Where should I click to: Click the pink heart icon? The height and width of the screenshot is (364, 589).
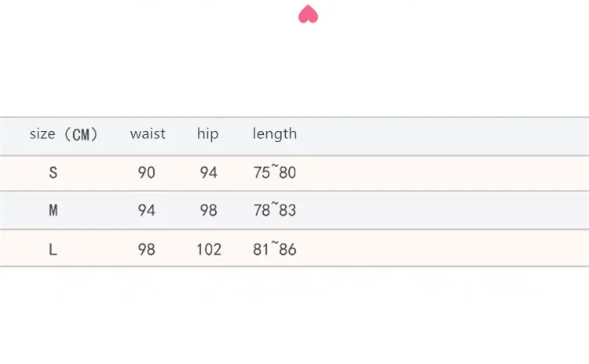(308, 14)
